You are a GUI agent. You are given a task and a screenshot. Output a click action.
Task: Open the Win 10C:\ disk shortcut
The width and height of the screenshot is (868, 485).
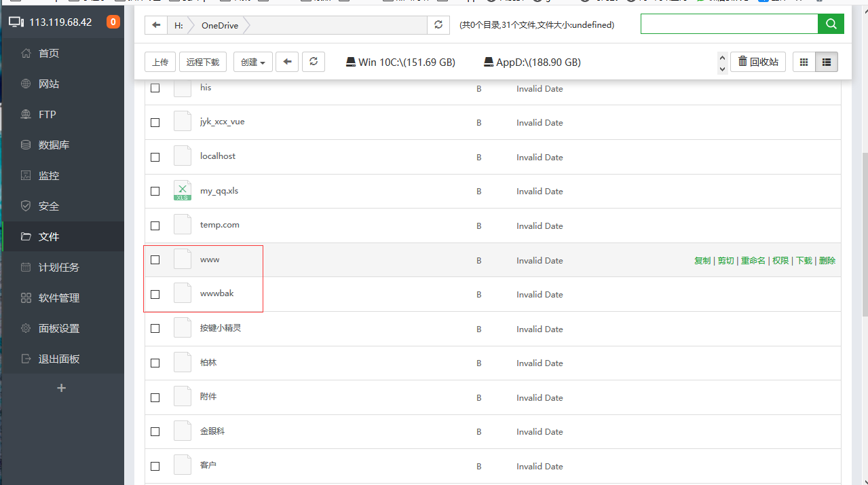point(400,62)
